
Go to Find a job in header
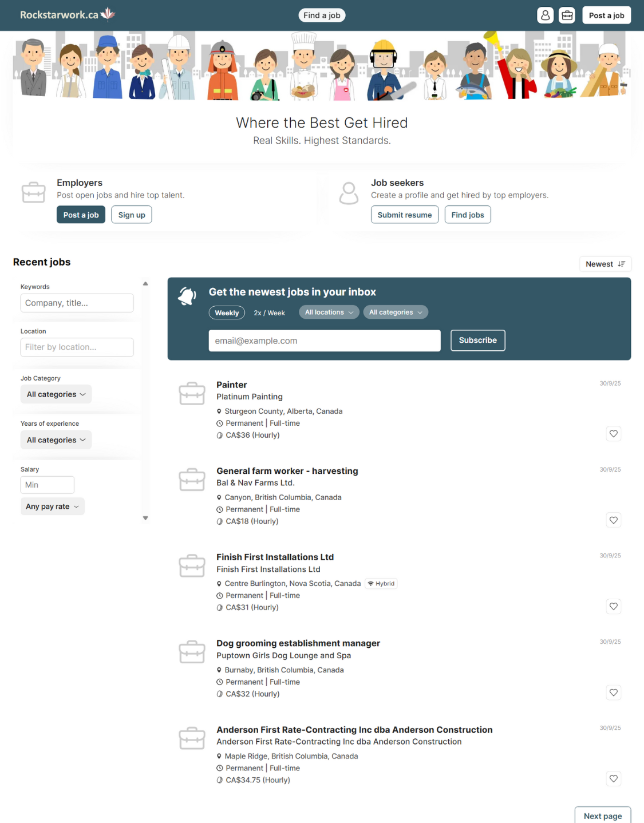(x=322, y=15)
